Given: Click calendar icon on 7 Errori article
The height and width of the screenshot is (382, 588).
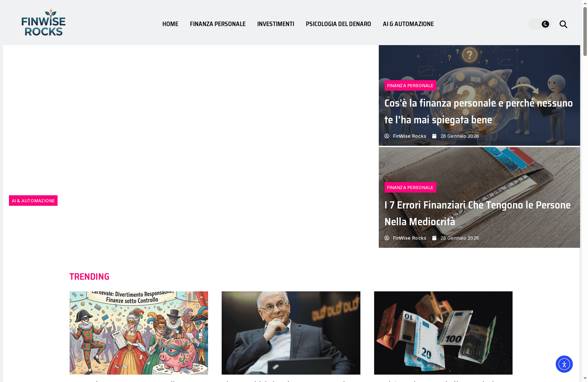Looking at the screenshot, I should coord(434,238).
